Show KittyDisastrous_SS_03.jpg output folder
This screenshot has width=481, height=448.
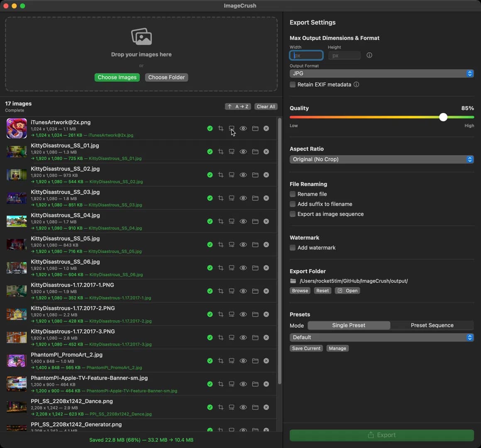(x=255, y=198)
